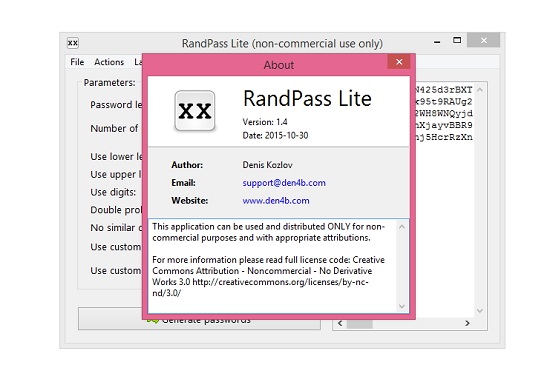Click password list horizontal scroll left arrow

(340, 323)
